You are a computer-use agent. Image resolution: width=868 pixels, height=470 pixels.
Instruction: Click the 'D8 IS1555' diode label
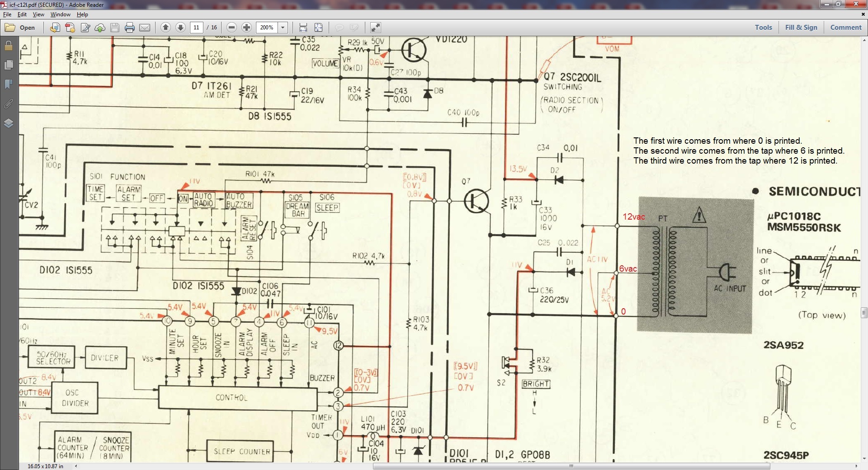(270, 117)
